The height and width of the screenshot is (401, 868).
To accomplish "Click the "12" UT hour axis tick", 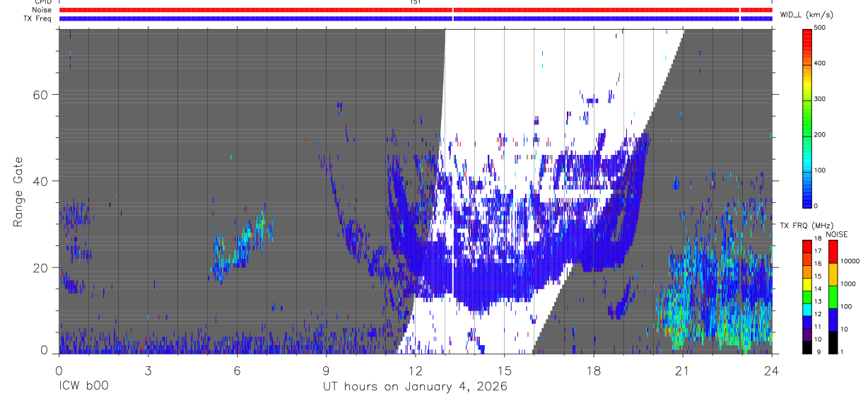I will (416, 370).
